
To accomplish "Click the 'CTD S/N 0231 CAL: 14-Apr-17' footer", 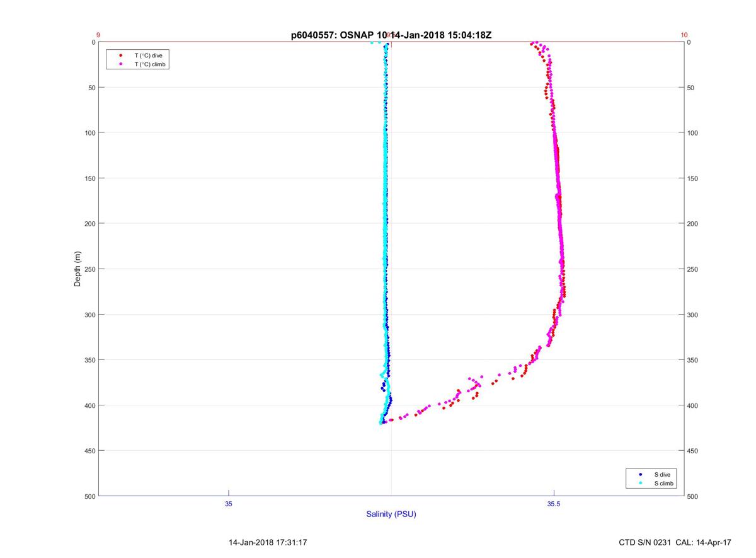I will pyautogui.click(x=675, y=542).
